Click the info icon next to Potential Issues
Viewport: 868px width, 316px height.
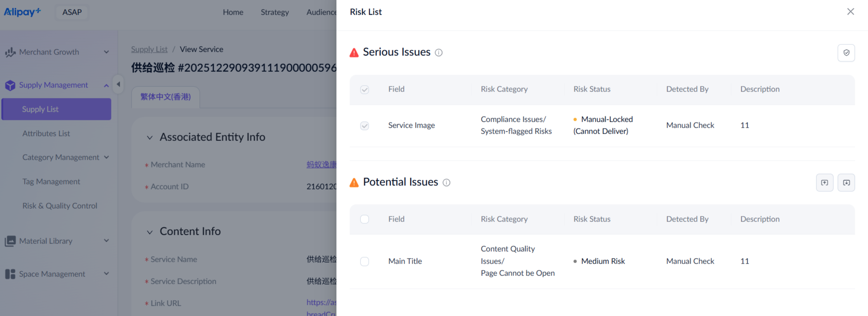click(446, 183)
